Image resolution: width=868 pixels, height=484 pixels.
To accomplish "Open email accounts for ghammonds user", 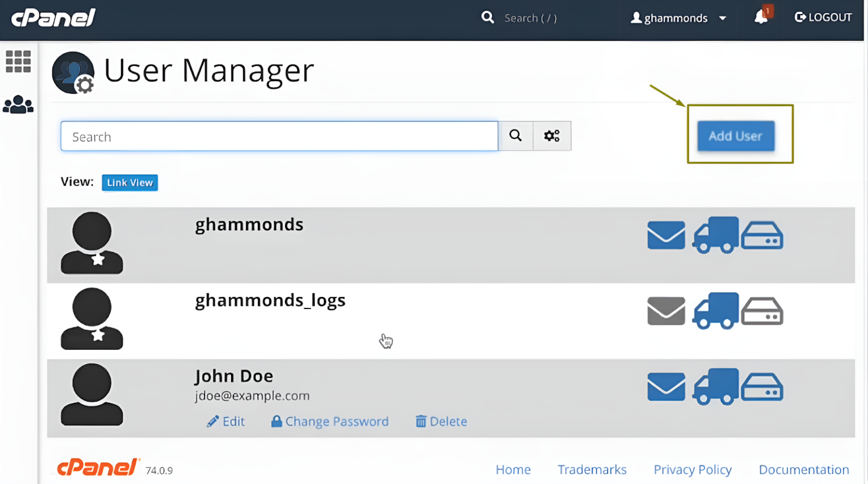I will pos(666,235).
